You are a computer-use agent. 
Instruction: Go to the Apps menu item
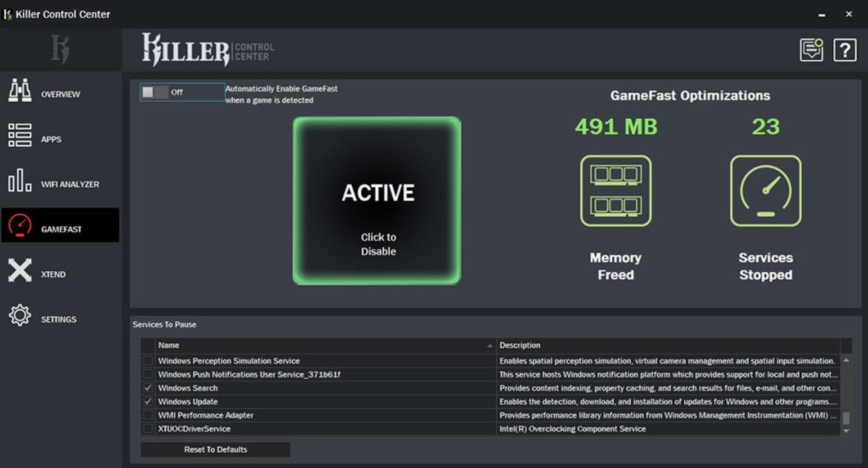pyautogui.click(x=51, y=139)
